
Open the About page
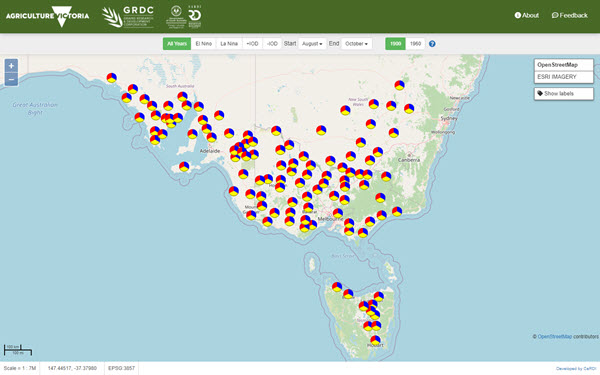[527, 15]
